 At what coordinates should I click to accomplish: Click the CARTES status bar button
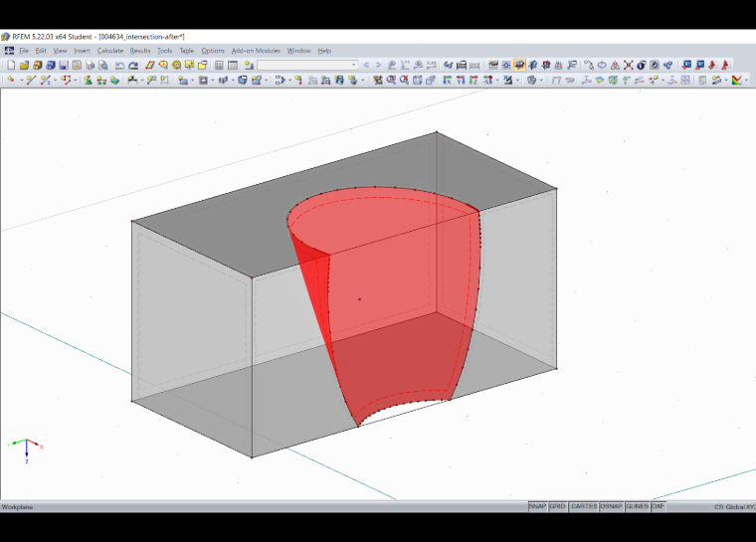pos(584,506)
